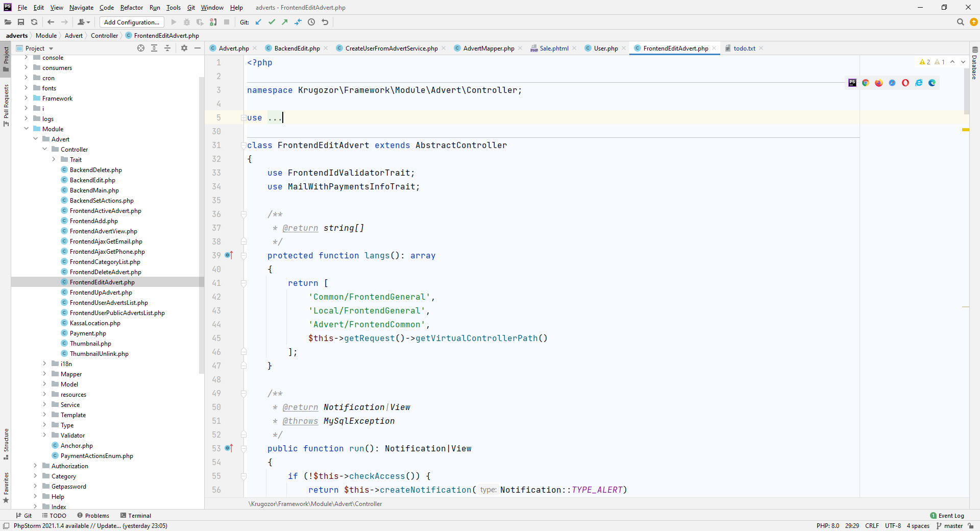Click Save All floppy disk icon
The width and height of the screenshot is (980, 531).
pos(21,22)
